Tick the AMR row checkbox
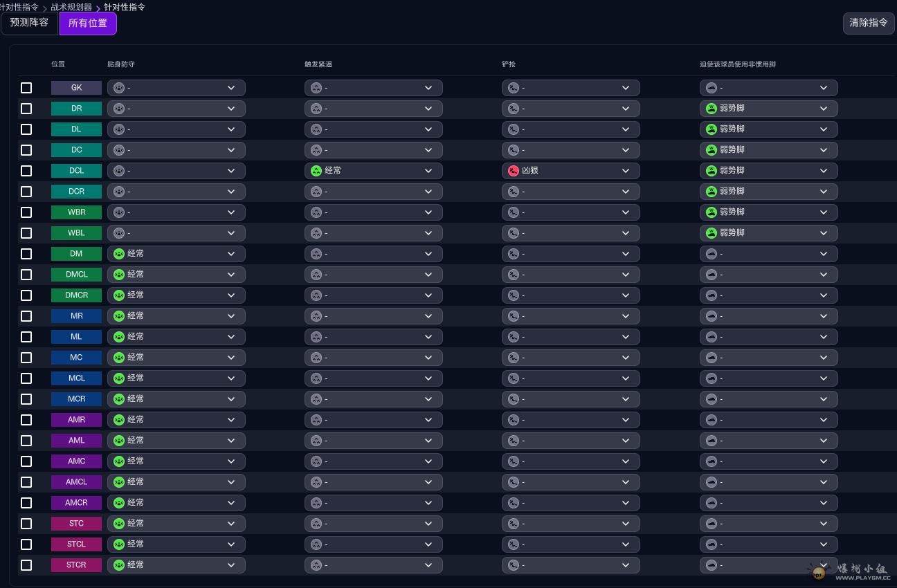Image resolution: width=897 pixels, height=588 pixels. click(26, 420)
